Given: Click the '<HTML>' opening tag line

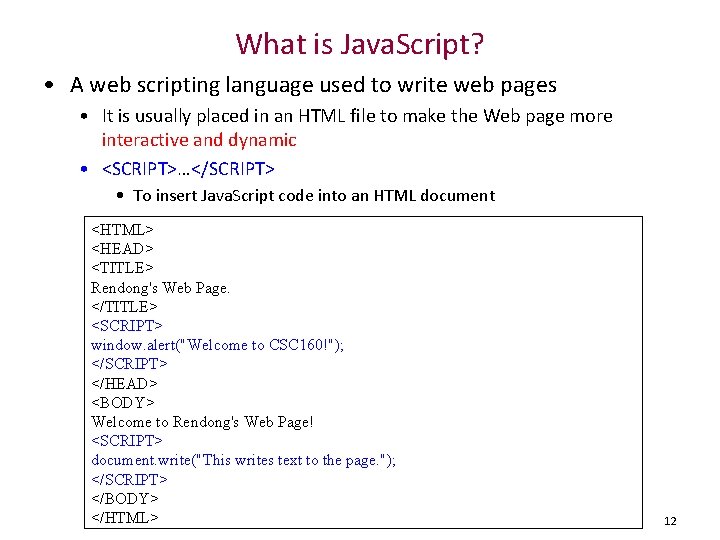Looking at the screenshot, I should 122,229.
